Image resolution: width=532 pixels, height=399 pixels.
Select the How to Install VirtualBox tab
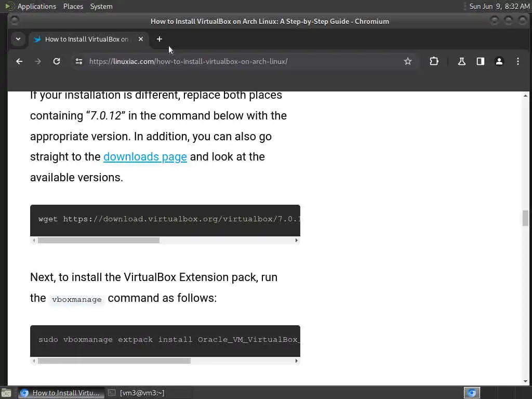pos(87,39)
